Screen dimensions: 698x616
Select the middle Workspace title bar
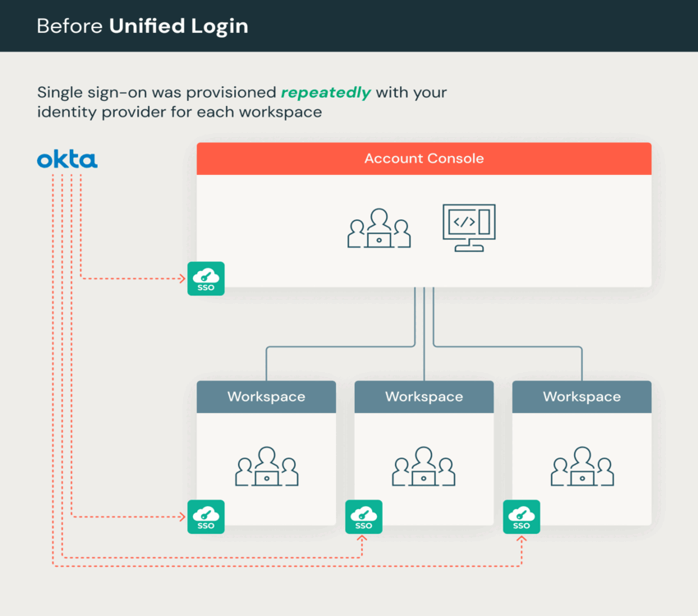[423, 396]
